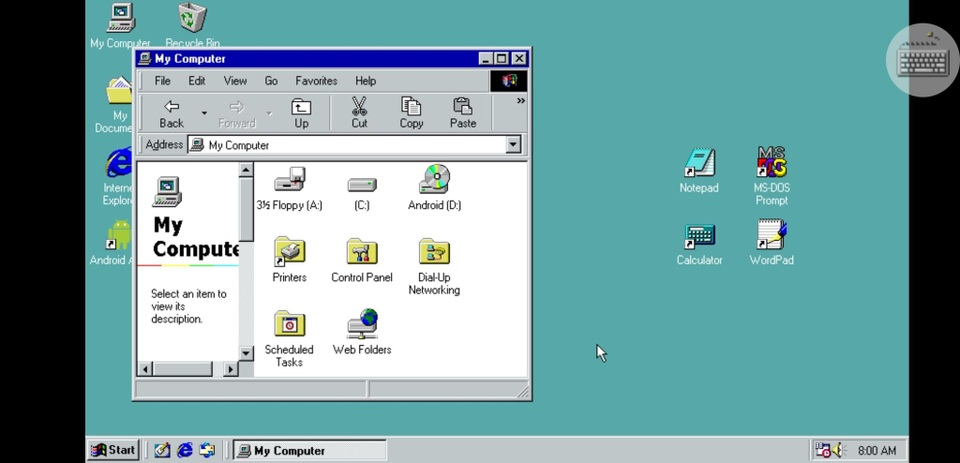The height and width of the screenshot is (463, 960).
Task: Launch Internet Explorer from quick launch
Action: tap(185, 450)
